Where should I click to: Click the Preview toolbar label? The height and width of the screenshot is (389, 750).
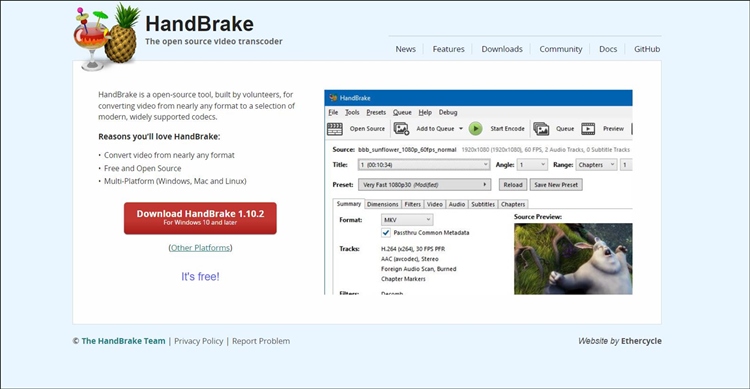[x=614, y=129]
